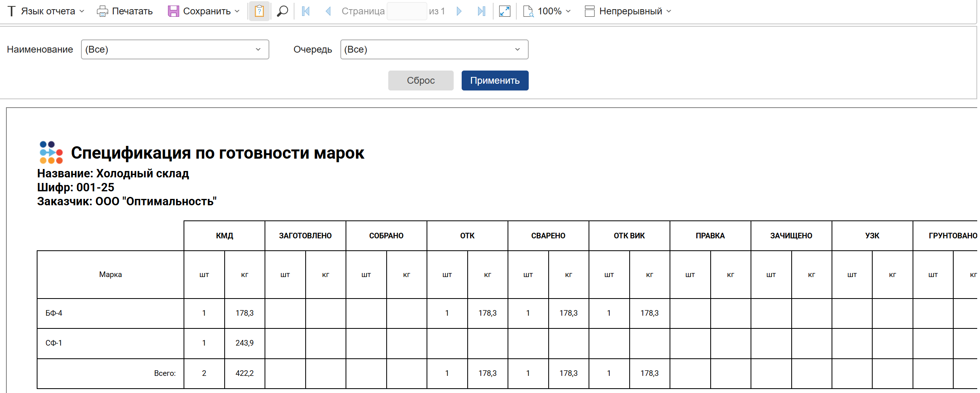Click the continuous view mode icon
Viewport: 980px width, 393px height.
(x=590, y=11)
